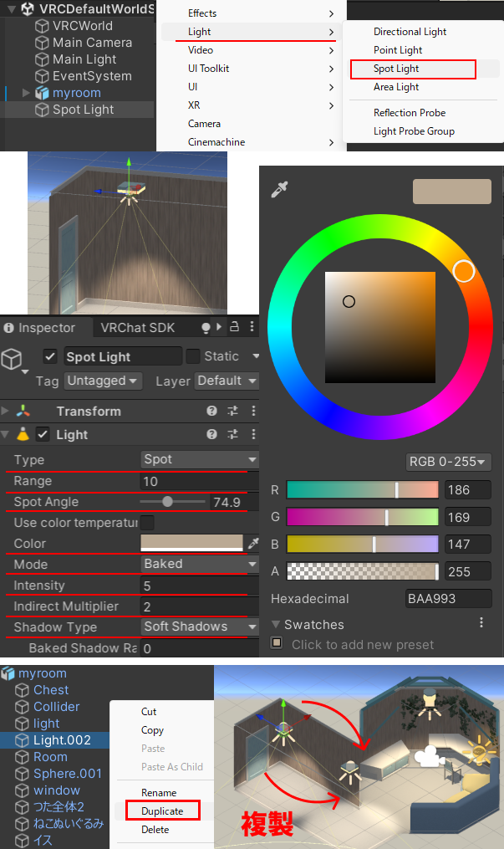Open the Shadow Type dropdown
The image size is (504, 849).
click(x=199, y=627)
